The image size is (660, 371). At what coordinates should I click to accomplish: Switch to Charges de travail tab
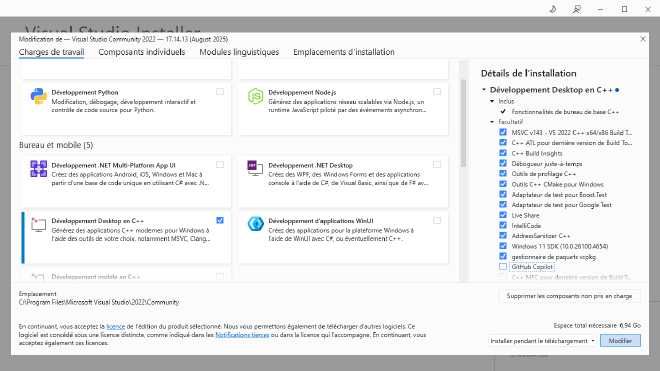[x=51, y=52]
